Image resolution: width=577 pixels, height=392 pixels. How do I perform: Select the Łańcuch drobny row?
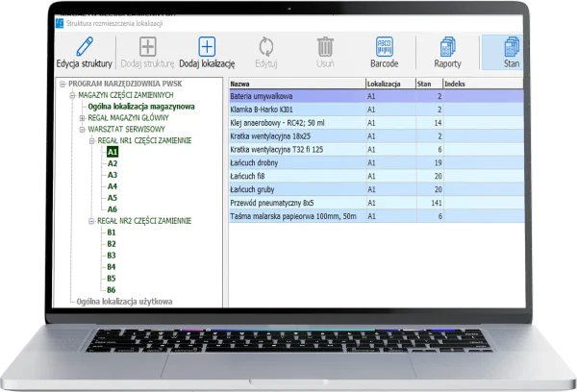click(x=376, y=163)
